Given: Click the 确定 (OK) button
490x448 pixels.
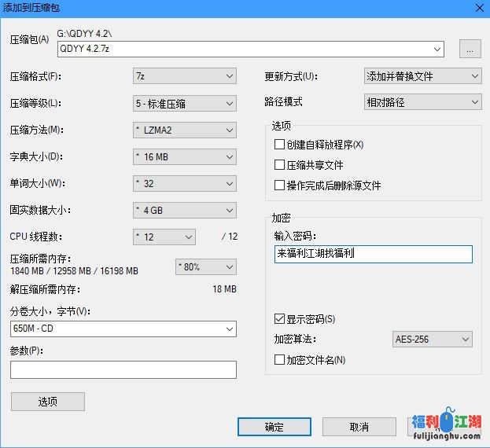Looking at the screenshot, I should pyautogui.click(x=274, y=427).
